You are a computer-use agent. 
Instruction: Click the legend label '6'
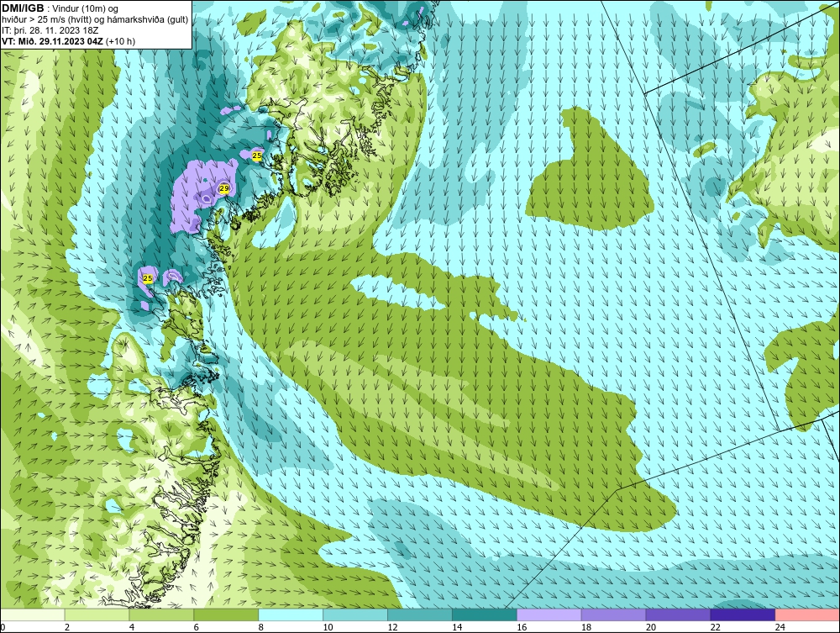197,627
